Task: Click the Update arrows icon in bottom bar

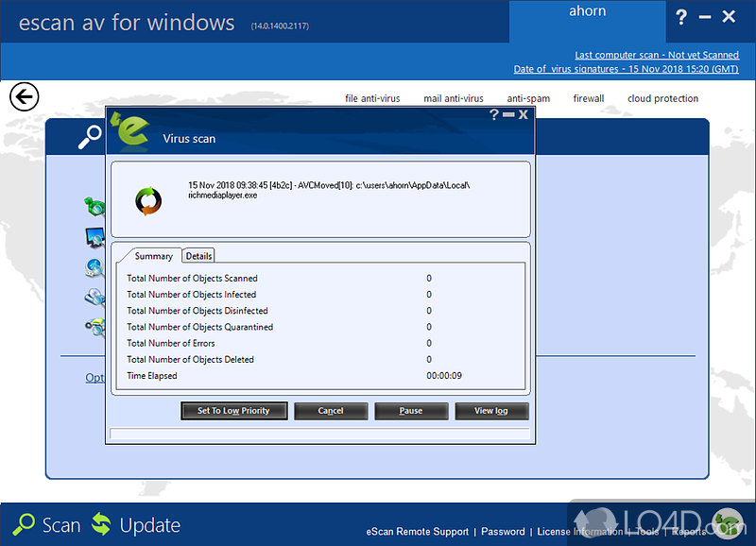Action: tap(101, 524)
